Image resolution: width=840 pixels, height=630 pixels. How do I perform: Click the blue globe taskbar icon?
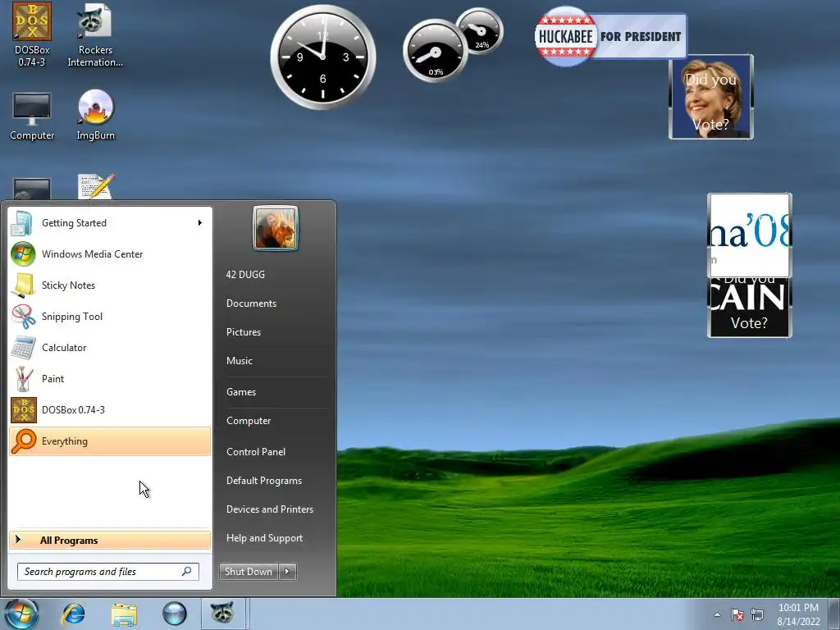(174, 614)
